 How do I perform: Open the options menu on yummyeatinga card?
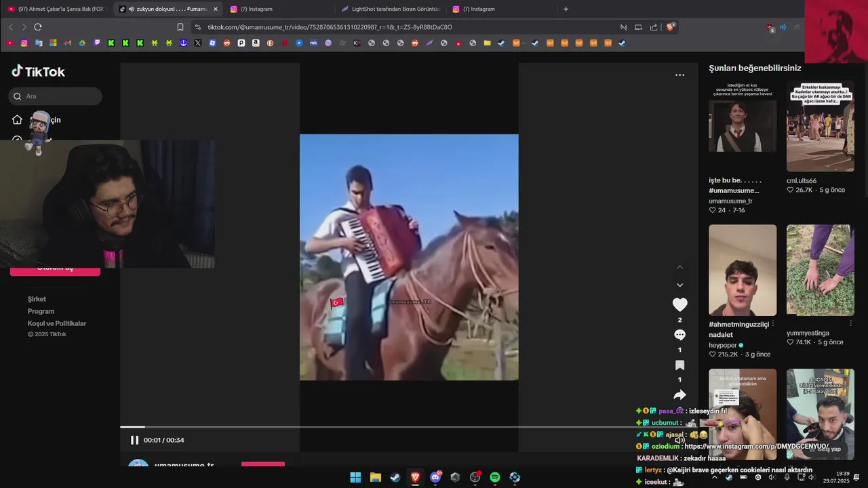850,324
